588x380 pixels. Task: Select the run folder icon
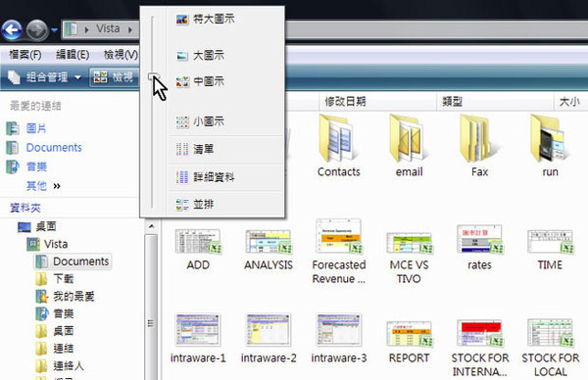pos(550,146)
